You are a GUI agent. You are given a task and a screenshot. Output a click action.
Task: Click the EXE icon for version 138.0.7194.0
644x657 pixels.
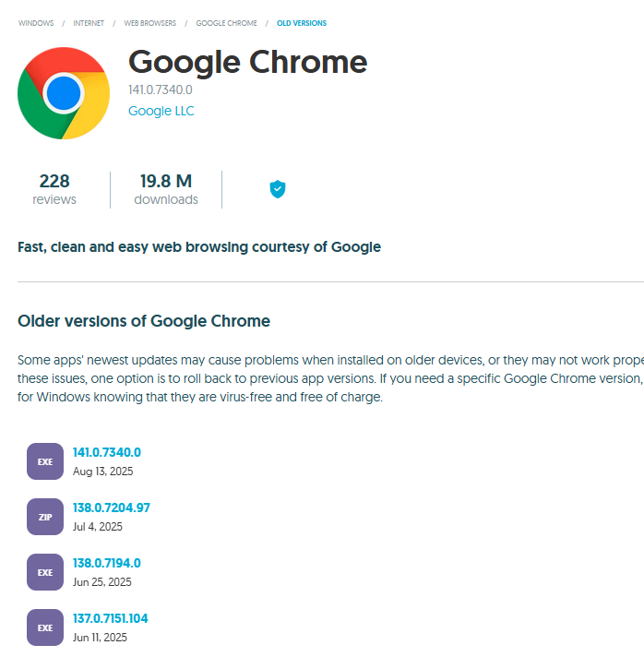pos(45,572)
